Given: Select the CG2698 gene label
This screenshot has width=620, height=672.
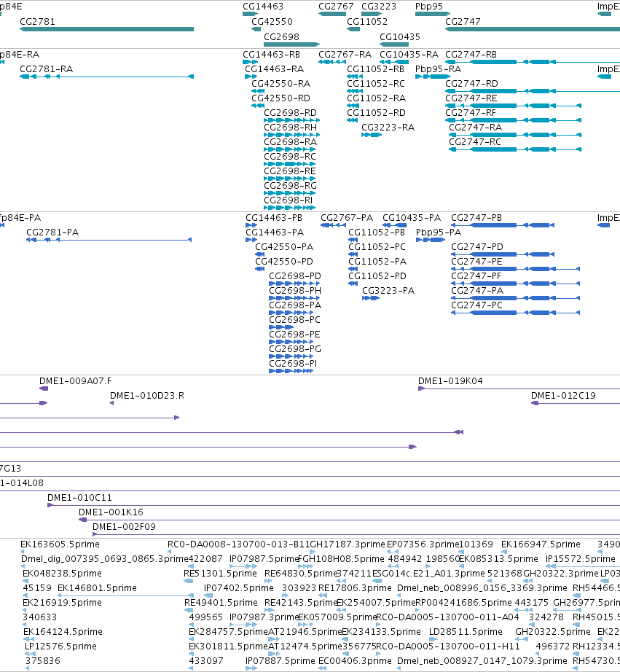Looking at the screenshot, I should coord(281,37).
